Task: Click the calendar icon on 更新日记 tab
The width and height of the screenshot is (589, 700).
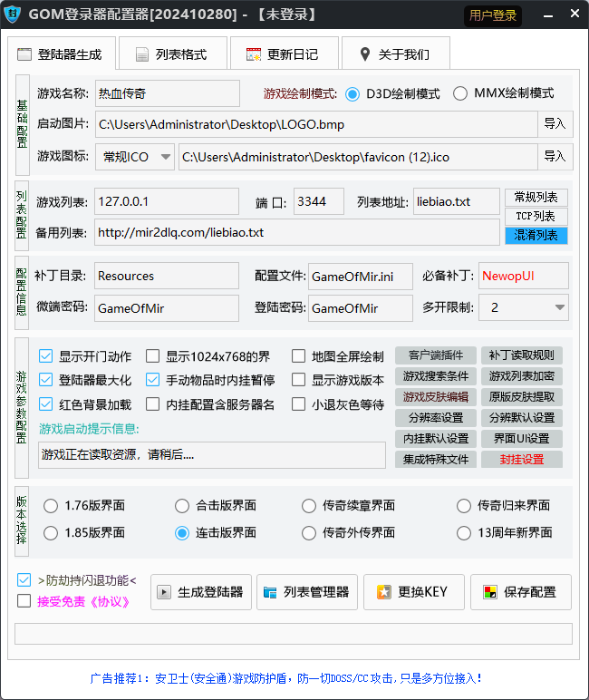Action: click(253, 54)
